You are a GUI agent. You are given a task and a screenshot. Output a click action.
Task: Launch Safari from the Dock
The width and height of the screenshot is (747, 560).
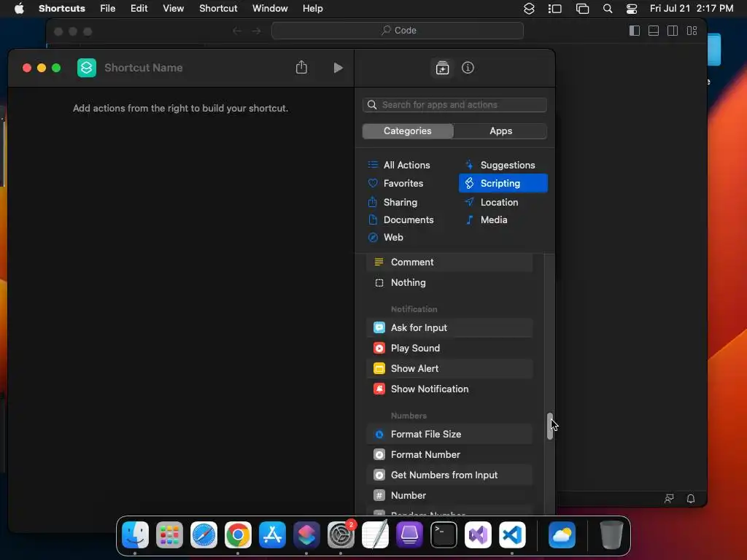point(204,534)
